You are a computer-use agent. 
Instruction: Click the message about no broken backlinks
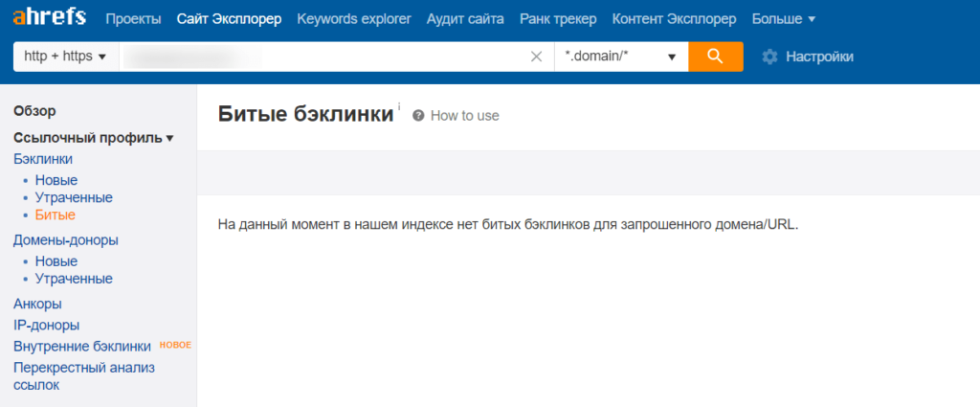508,224
